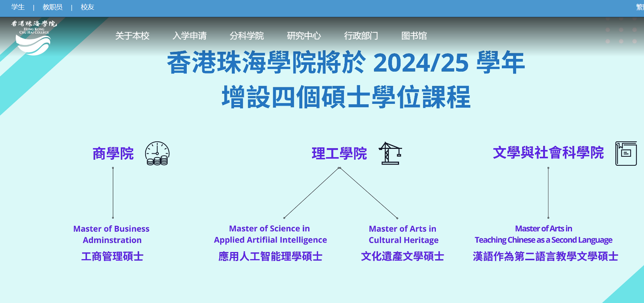This screenshot has height=303, width=644.
Task: Click the 工商管理碩士 text
Action: pos(112,256)
